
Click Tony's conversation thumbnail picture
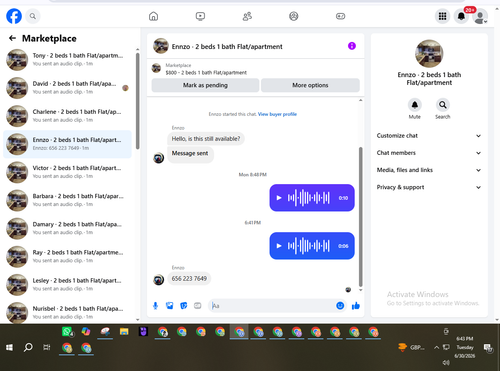[17, 60]
